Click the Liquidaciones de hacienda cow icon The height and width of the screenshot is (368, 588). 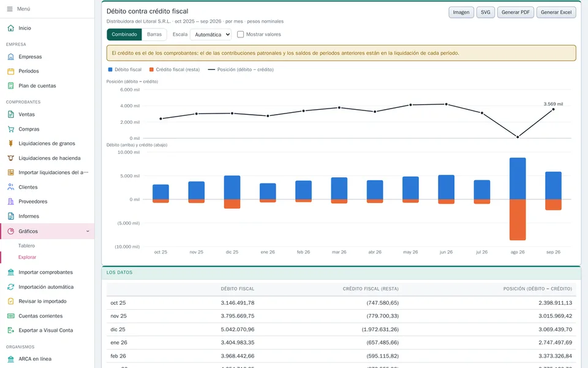tap(11, 158)
